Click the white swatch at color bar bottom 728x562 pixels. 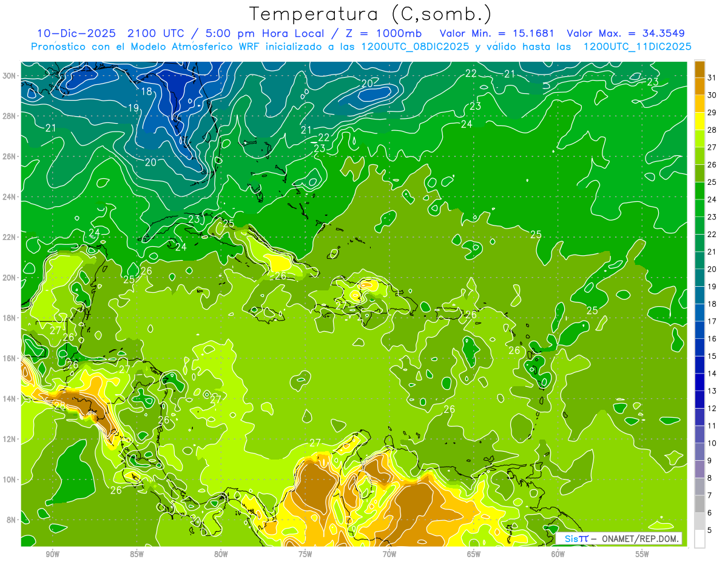(x=699, y=539)
